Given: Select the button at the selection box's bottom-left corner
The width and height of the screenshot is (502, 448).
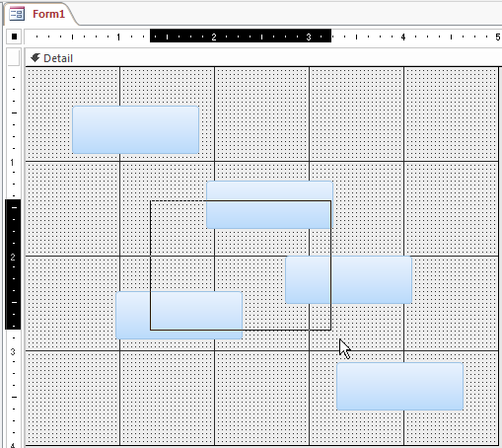Looking at the screenshot, I should (179, 315).
